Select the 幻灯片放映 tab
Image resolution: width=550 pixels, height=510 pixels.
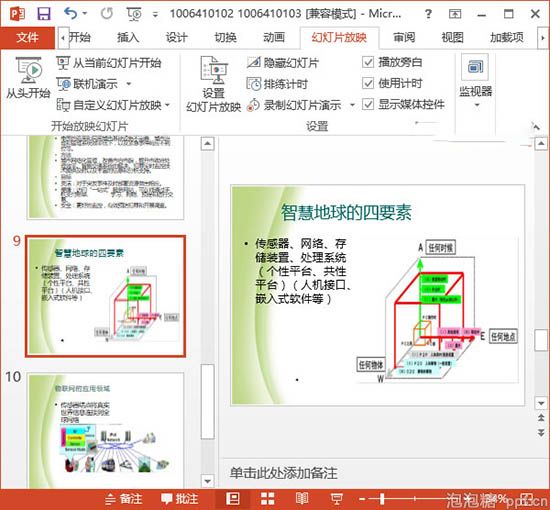click(339, 37)
